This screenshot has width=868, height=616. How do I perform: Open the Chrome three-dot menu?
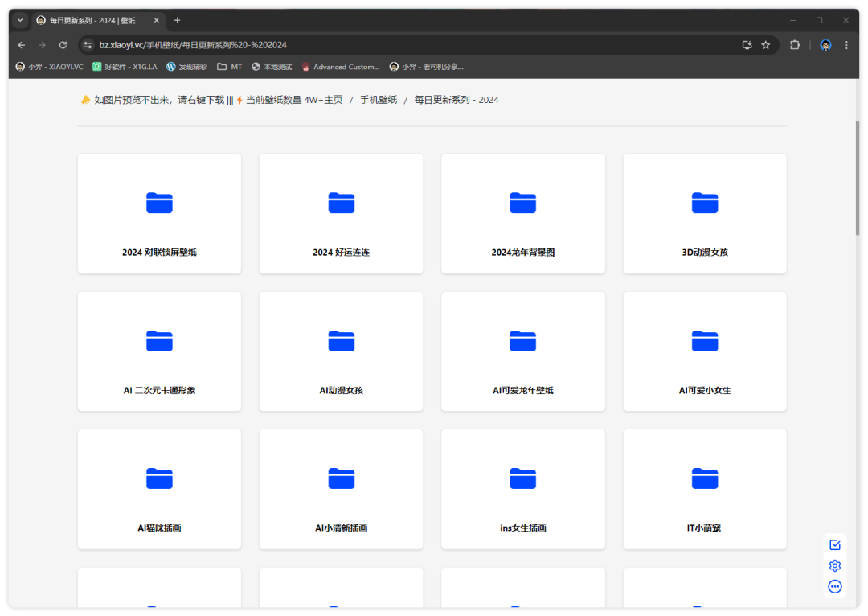pyautogui.click(x=846, y=45)
